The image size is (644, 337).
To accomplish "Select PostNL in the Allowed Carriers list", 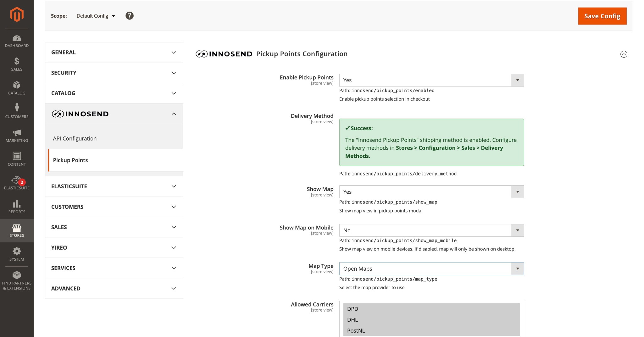I will [x=356, y=330].
